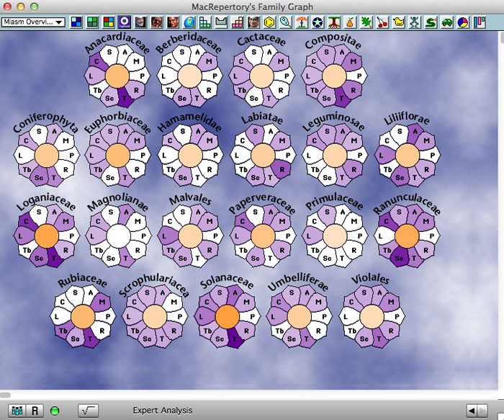The height and width of the screenshot is (420, 504).
Task: Click the orange pear icon
Action: tap(350, 22)
